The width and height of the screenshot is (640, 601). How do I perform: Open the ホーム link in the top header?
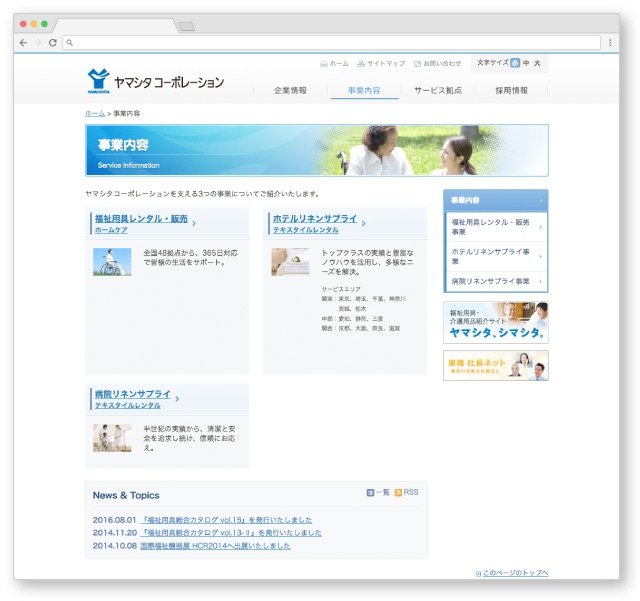coord(339,64)
